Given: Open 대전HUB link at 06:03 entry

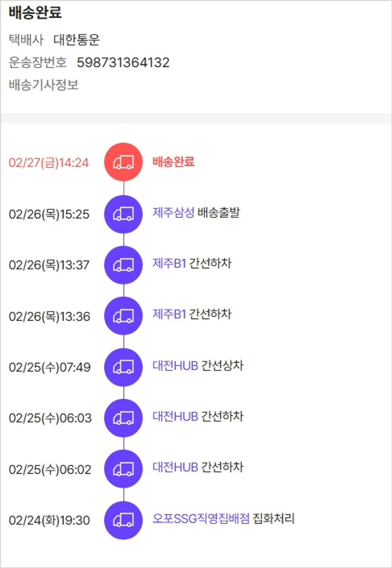Looking at the screenshot, I should point(176,417).
